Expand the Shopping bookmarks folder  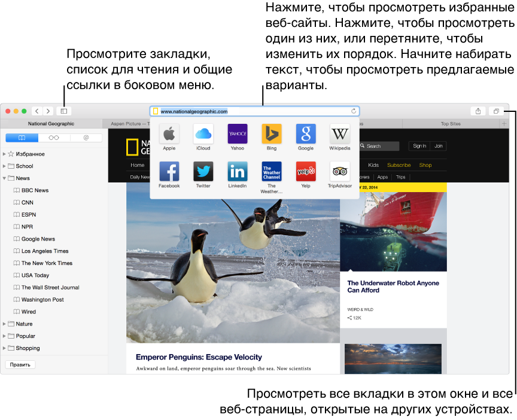4,348
